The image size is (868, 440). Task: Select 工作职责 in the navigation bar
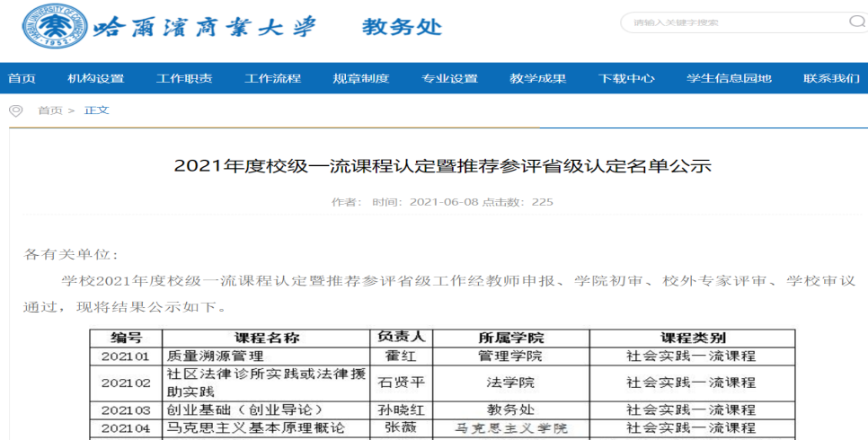[x=184, y=78]
